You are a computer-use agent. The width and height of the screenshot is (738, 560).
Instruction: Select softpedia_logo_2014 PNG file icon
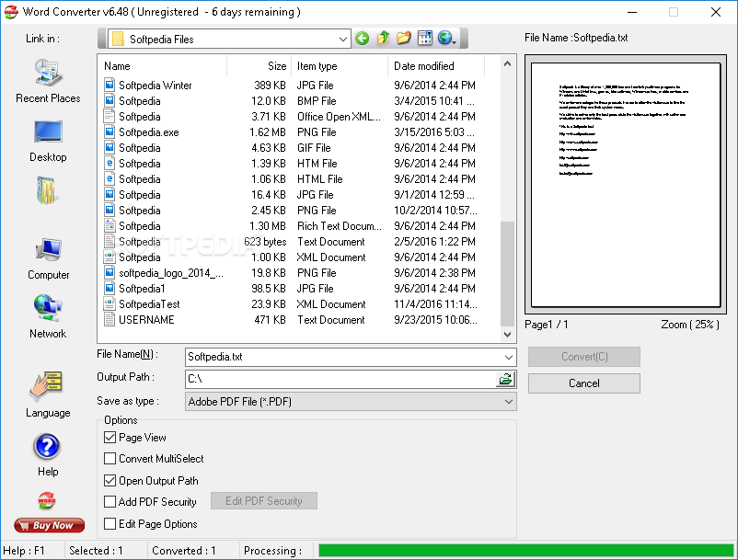(110, 273)
